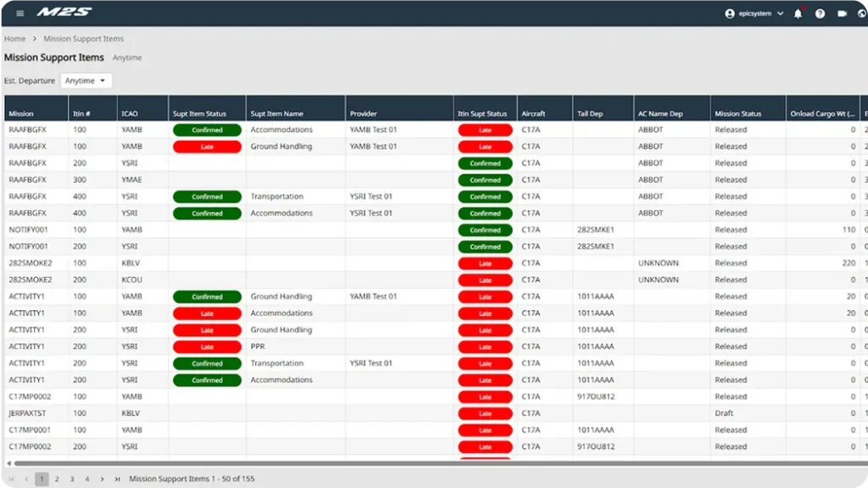Click the Home breadcrumb link

click(14, 39)
